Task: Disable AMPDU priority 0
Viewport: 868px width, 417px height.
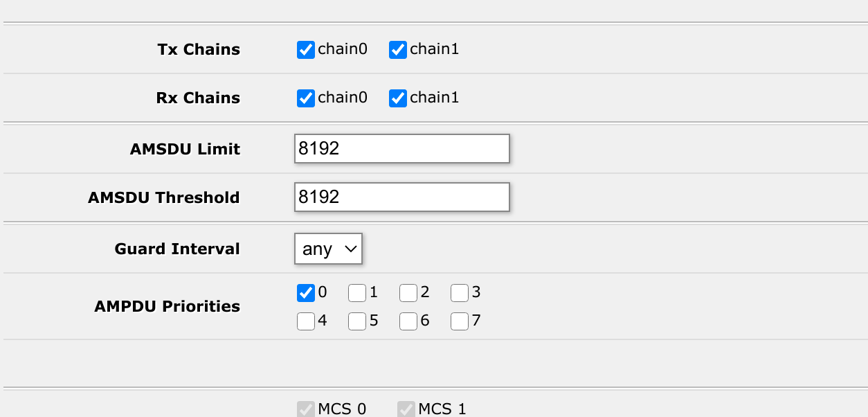Action: click(x=305, y=292)
